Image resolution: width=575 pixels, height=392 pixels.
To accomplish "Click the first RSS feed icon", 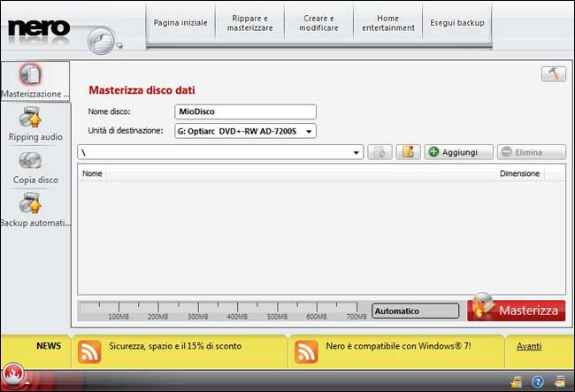I will click(x=89, y=351).
